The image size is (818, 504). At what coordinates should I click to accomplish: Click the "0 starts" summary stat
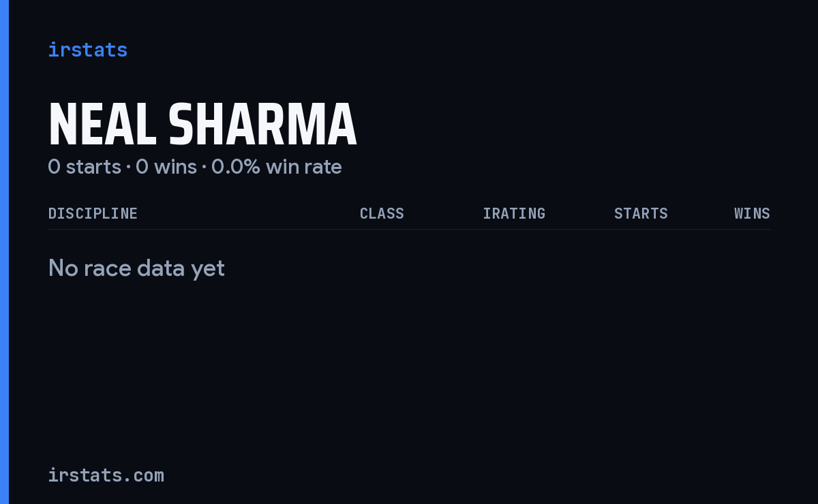point(85,167)
